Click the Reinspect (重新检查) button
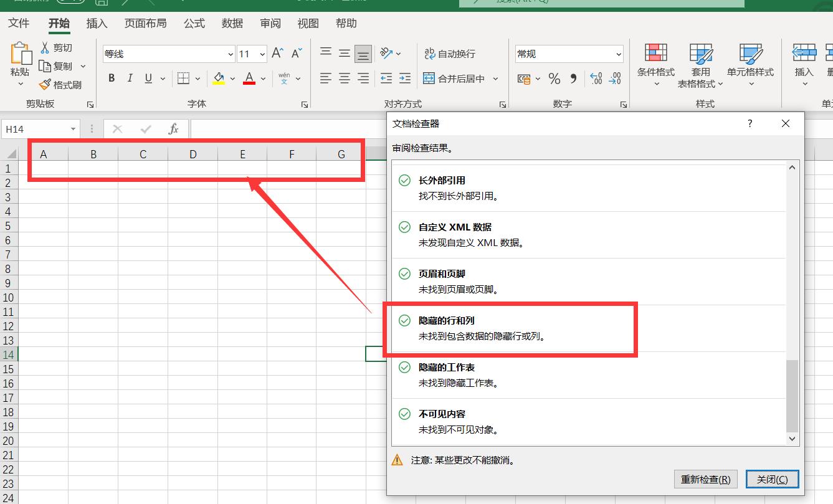Screen dimensions: 833x504 click(705, 479)
